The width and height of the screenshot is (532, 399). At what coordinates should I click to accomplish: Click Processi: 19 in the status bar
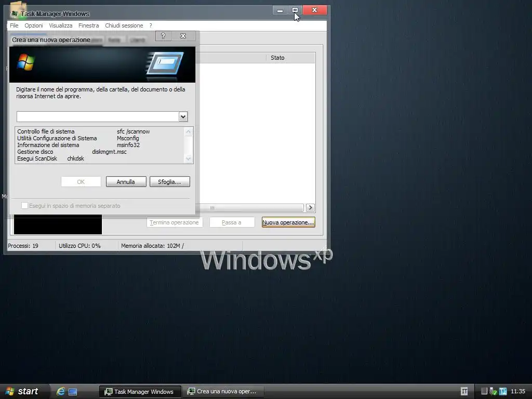point(23,246)
